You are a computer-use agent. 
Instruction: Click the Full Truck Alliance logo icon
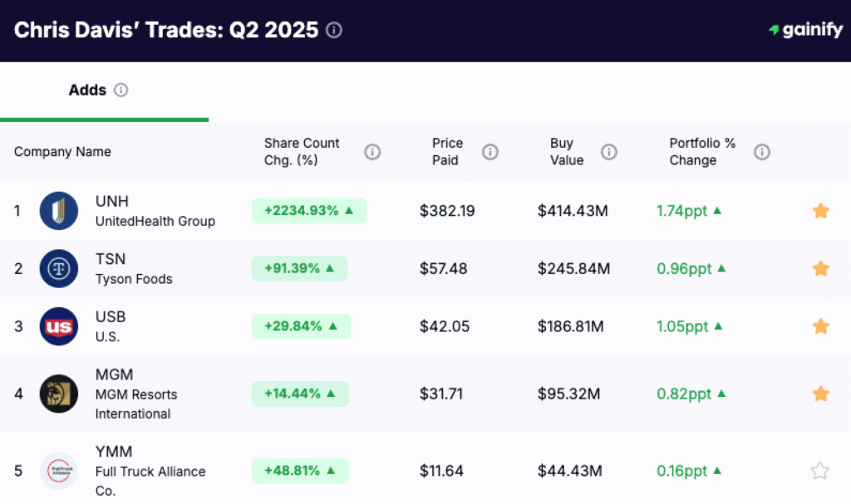(x=59, y=471)
